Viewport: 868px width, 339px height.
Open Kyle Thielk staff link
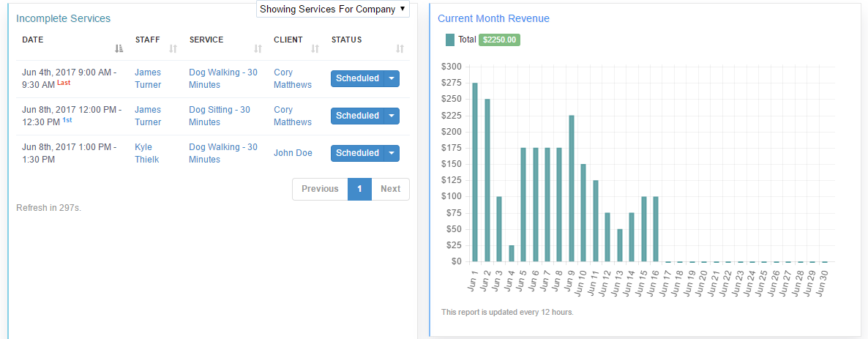click(146, 153)
